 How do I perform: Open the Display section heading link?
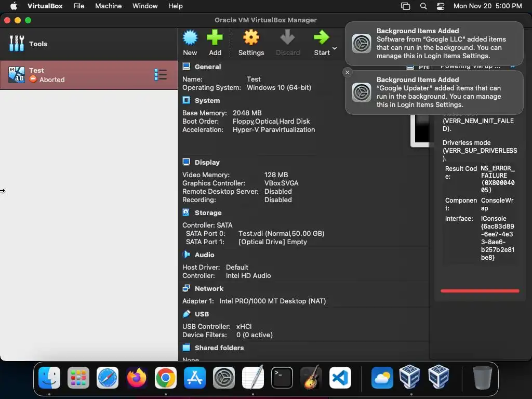(207, 163)
